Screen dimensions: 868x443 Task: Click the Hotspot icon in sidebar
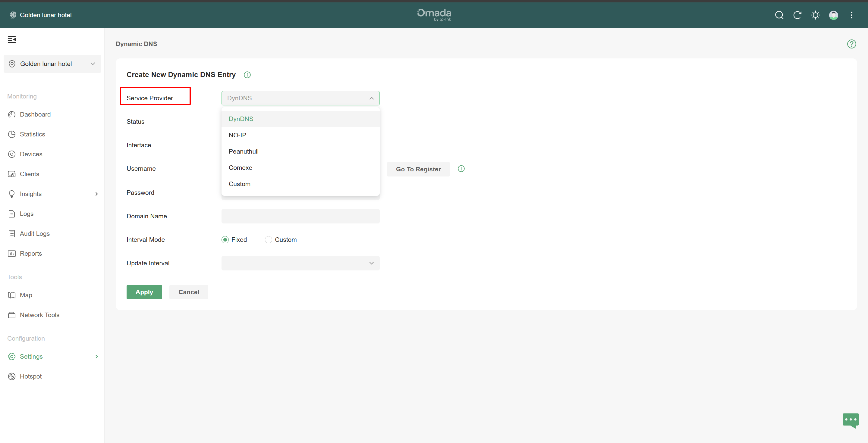tap(12, 376)
